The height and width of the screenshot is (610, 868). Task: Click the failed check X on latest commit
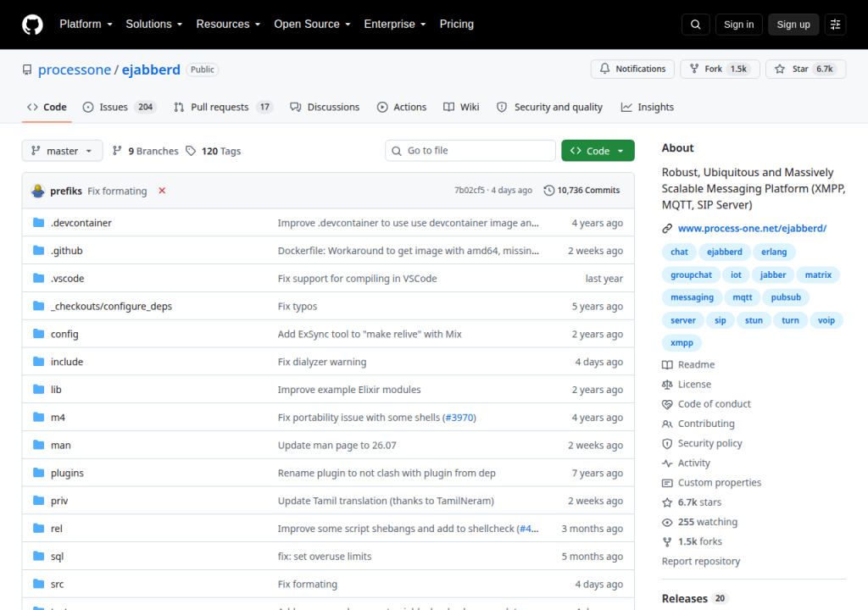pyautogui.click(x=162, y=191)
